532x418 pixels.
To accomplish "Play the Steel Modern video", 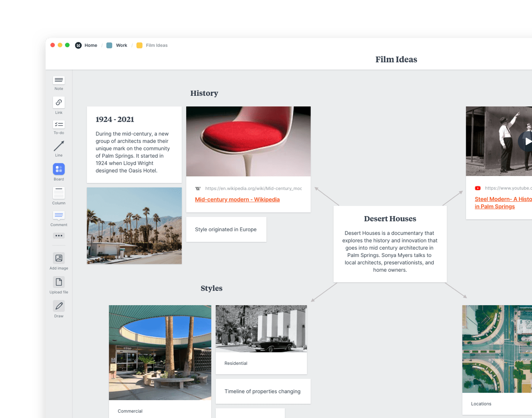I will [x=527, y=141].
